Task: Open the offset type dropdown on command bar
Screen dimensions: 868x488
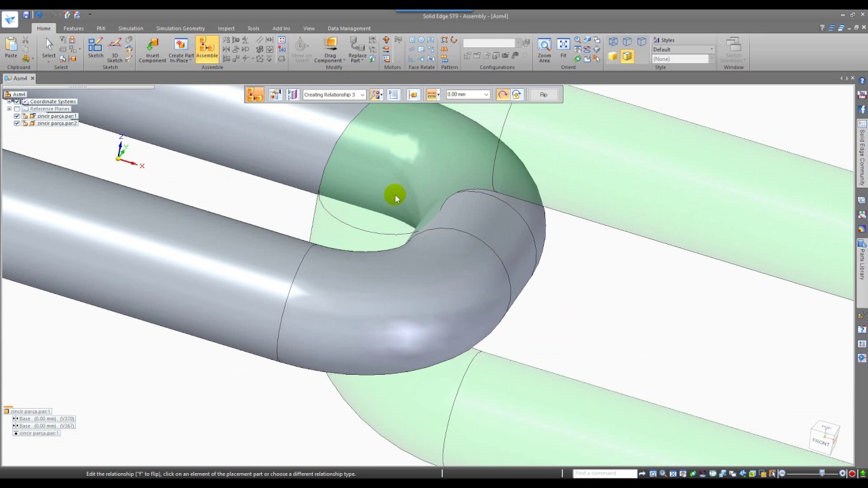Action: (438, 95)
